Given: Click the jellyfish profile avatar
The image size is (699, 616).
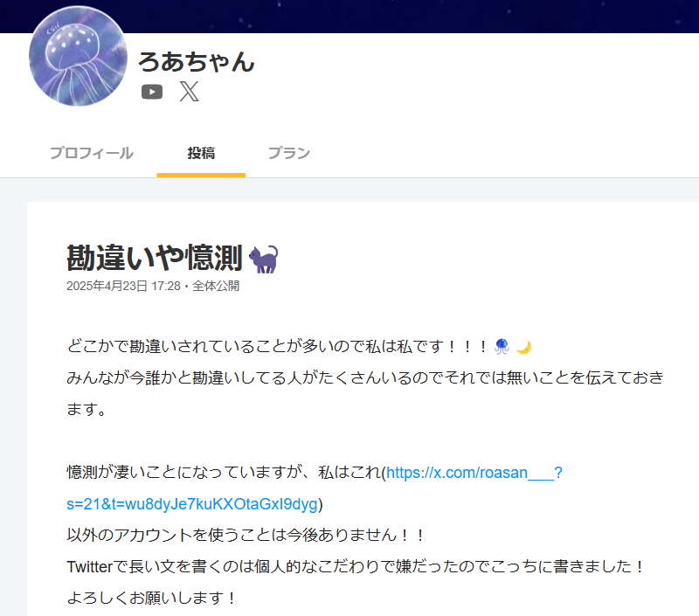Looking at the screenshot, I should (78, 56).
